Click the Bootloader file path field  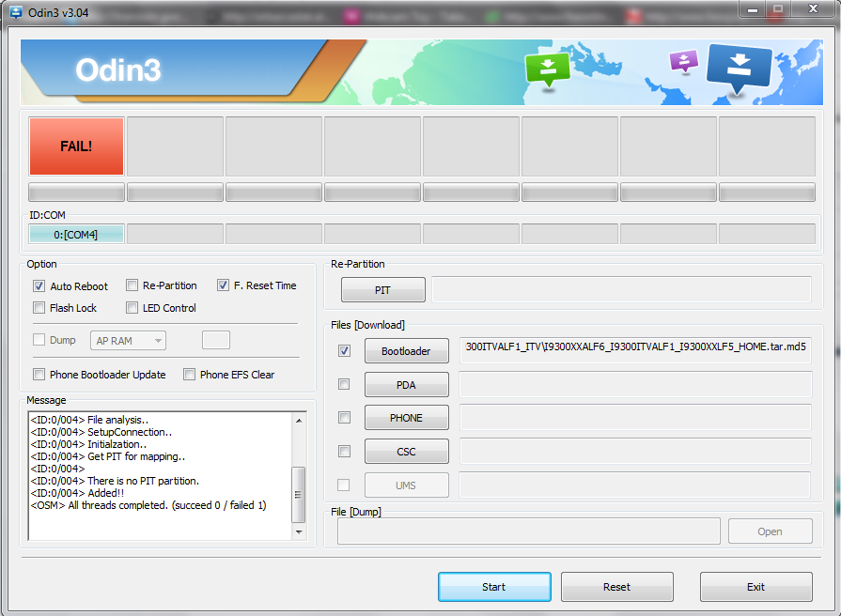coord(635,350)
